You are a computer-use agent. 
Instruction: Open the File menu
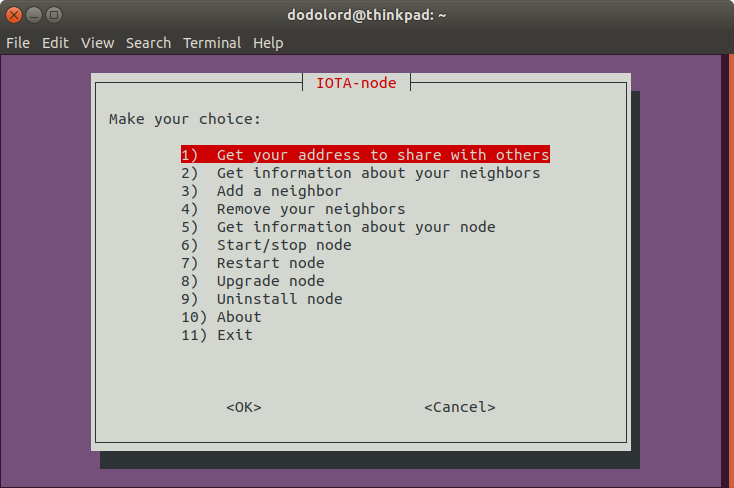pyautogui.click(x=18, y=43)
